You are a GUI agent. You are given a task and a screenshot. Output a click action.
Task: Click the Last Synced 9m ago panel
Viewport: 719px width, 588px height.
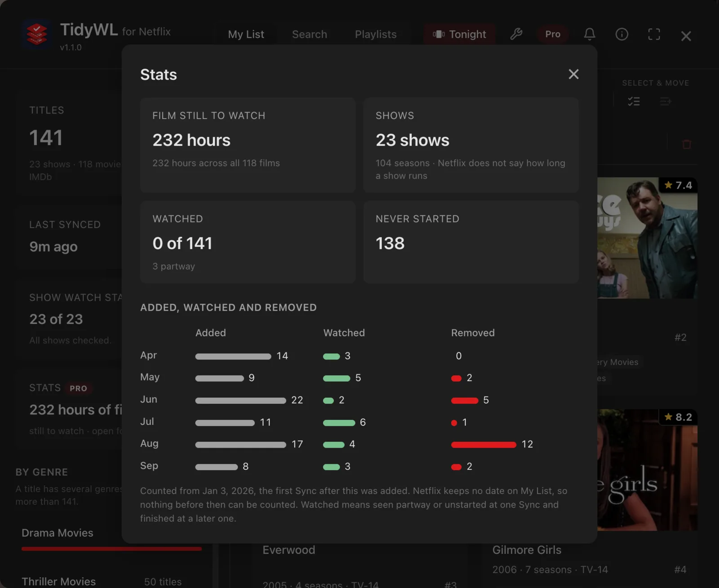click(x=69, y=238)
